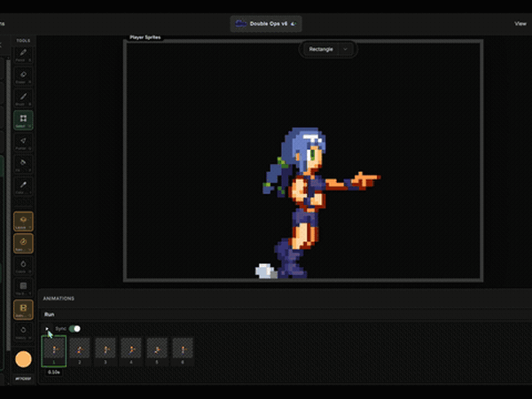Select animation frame 6 thumbnail

(183, 351)
